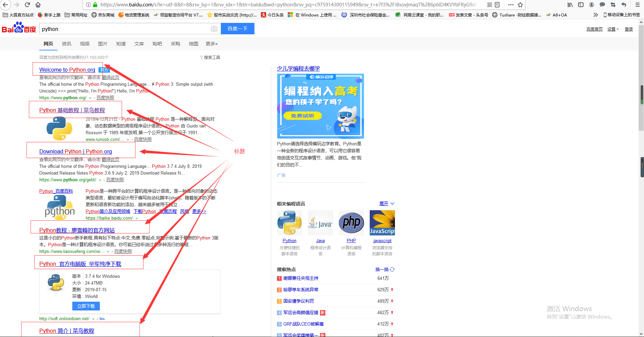Screen dimensions: 644x337
Task: Click the 编程纳入高考 ad banner image
Action: [320, 106]
